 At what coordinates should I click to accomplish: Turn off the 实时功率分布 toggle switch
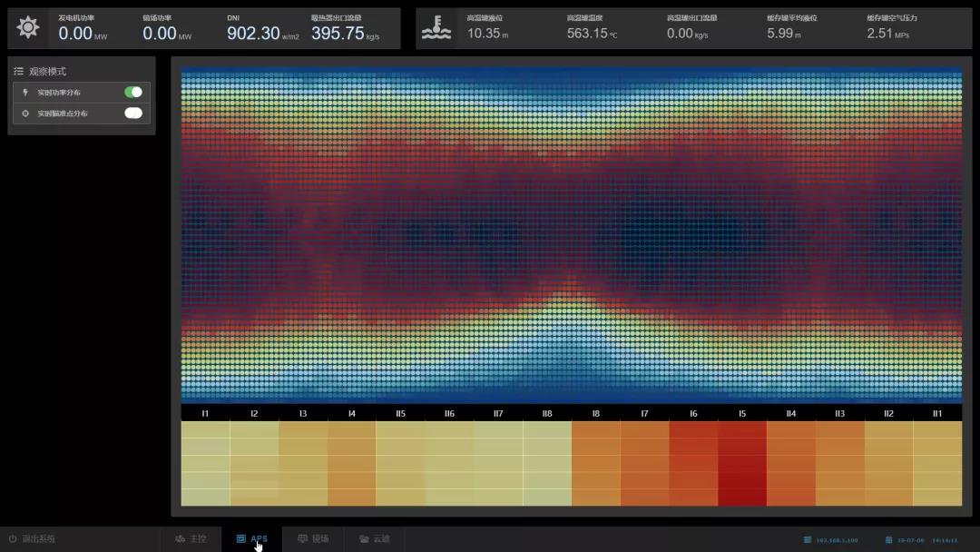point(133,92)
